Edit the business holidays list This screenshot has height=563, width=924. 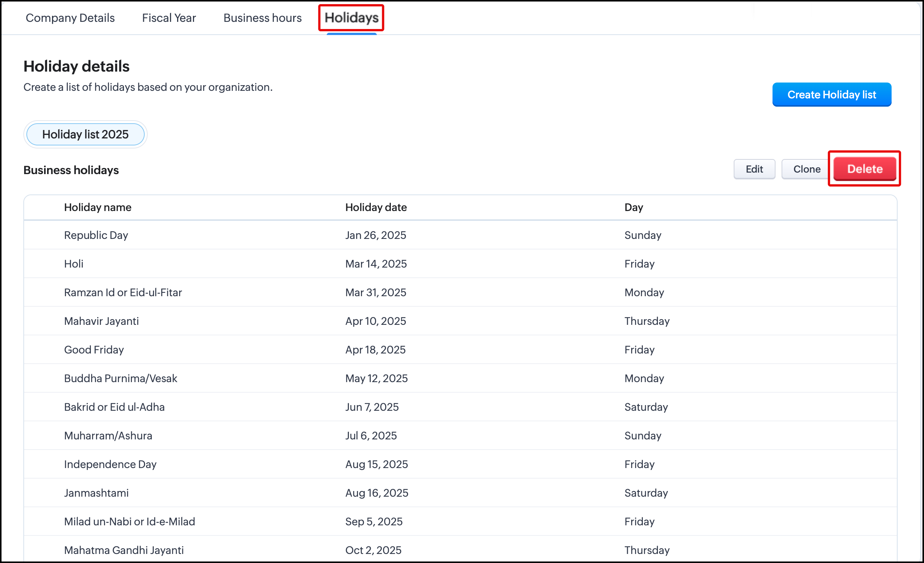coord(754,169)
